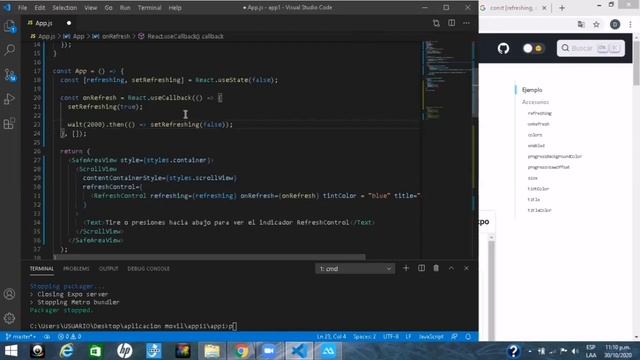Open the Ejemplo link in docs sidebar

(532, 90)
